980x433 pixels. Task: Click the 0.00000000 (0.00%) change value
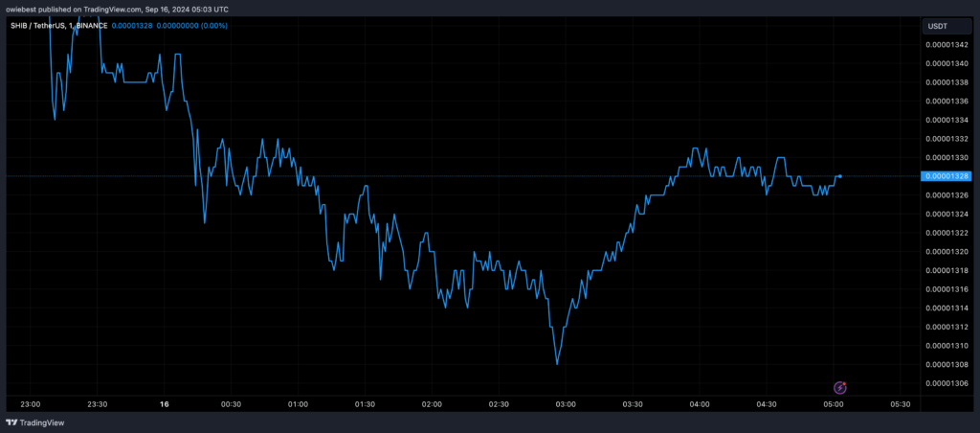191,26
